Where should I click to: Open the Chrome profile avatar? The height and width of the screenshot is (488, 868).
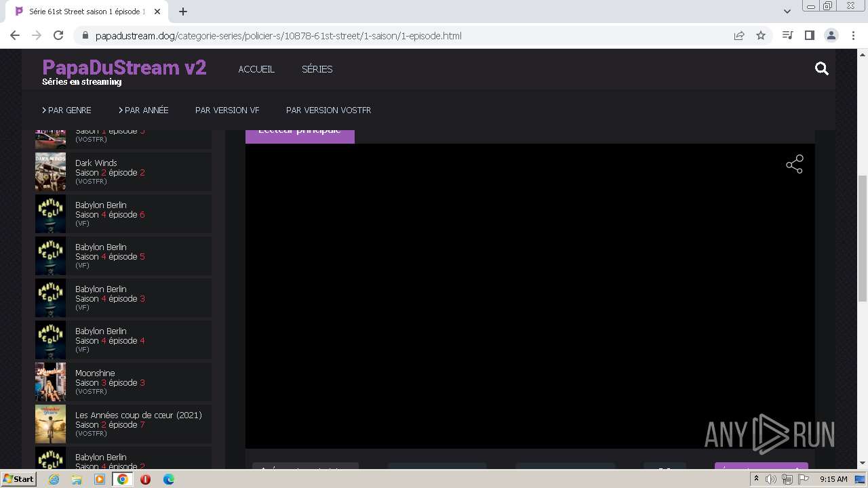(831, 35)
